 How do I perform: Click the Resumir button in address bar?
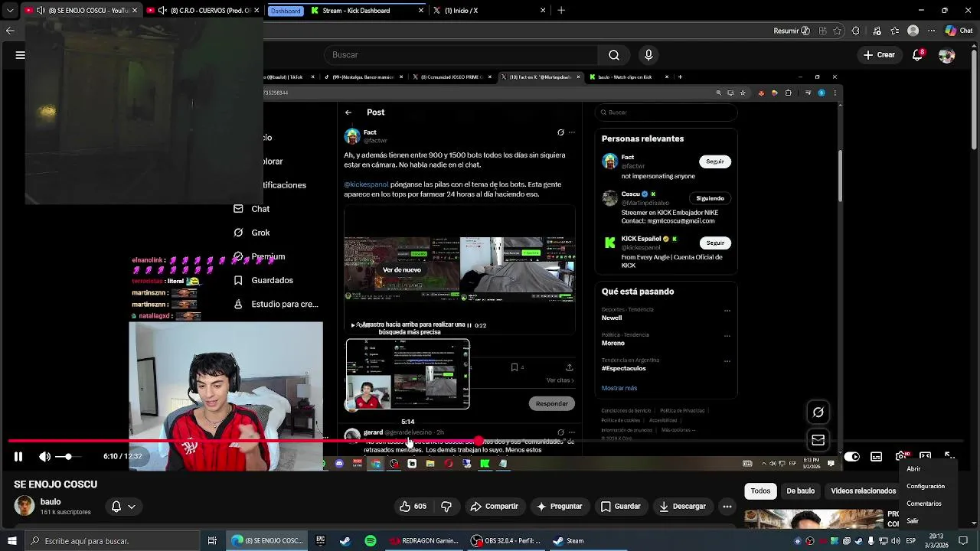click(792, 31)
